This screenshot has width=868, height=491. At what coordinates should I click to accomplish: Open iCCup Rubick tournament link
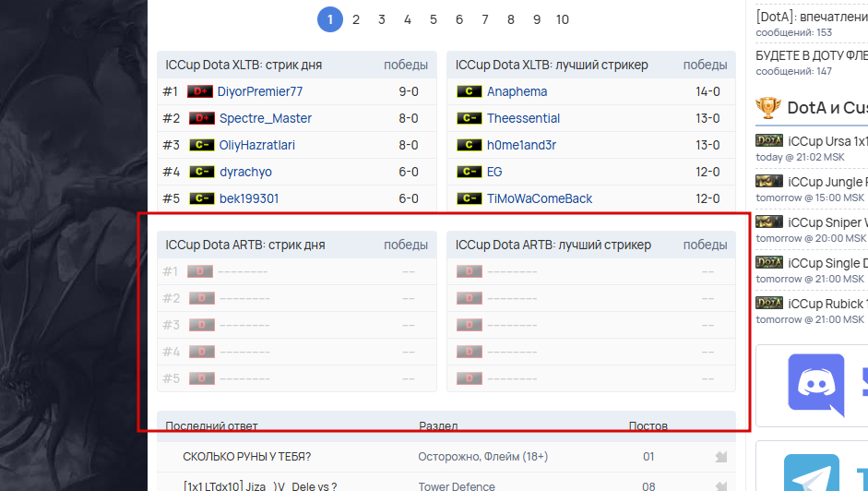click(827, 304)
